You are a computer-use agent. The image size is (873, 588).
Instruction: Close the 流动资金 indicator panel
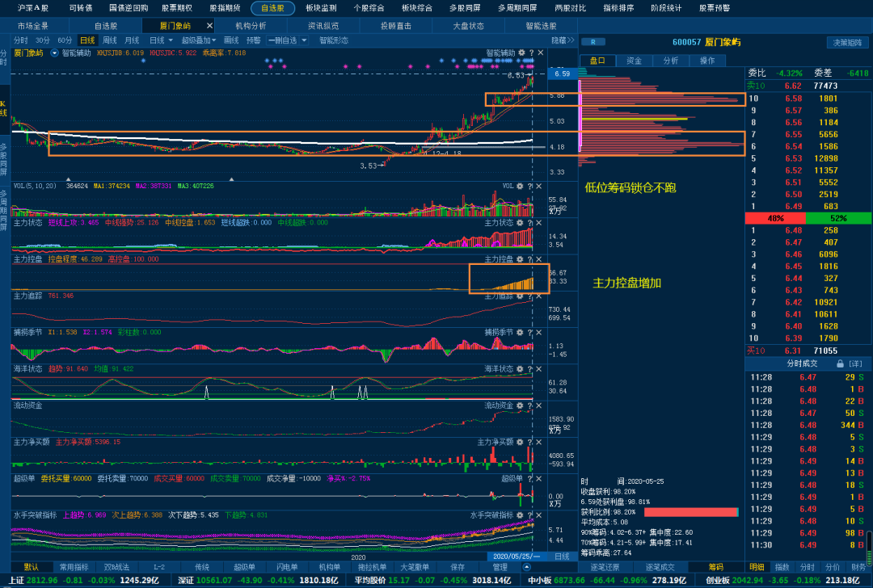[x=538, y=405]
